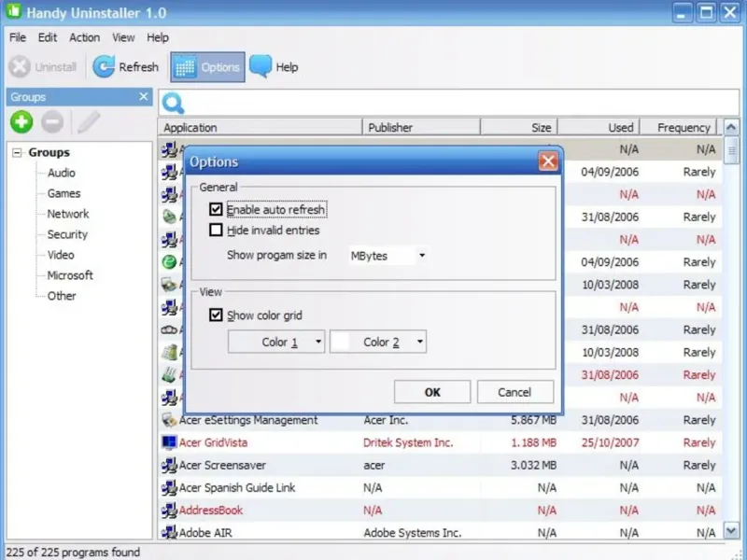Screen dimensions: 747x560
Task: Open Help via the speech bubble icon
Action: (261, 66)
